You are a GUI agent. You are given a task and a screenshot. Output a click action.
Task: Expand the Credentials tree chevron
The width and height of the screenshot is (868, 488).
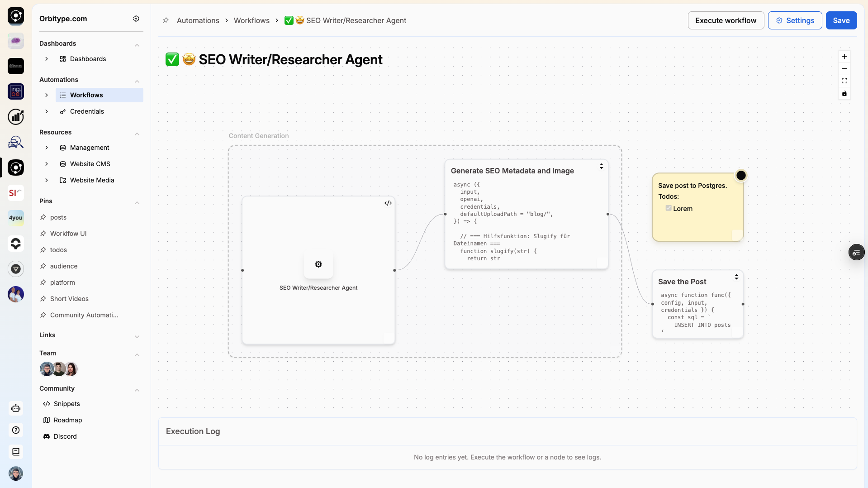click(x=47, y=111)
